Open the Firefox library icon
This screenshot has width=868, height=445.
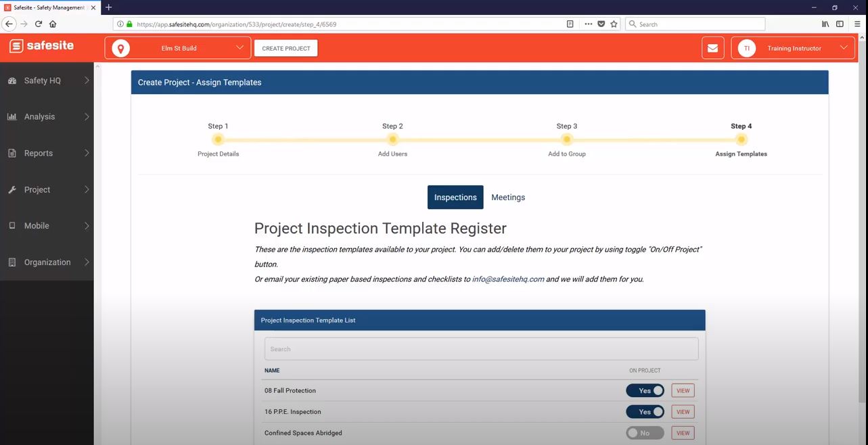point(825,24)
